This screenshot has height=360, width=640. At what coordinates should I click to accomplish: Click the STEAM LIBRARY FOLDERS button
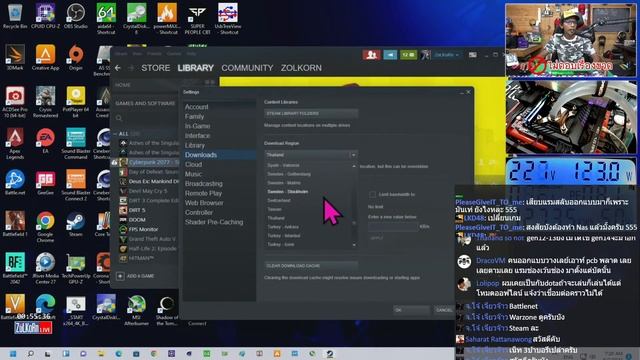[x=311, y=113]
